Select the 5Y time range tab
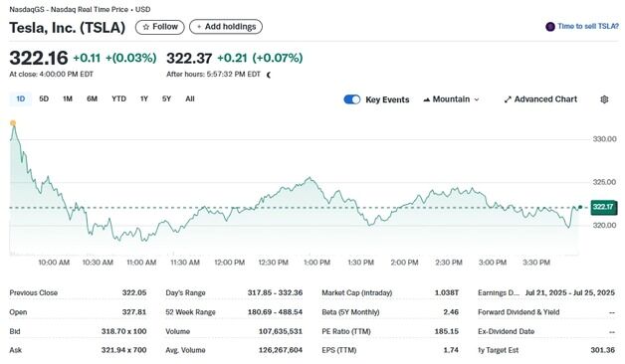Image resolution: width=625 pixels, height=364 pixels. (x=166, y=99)
